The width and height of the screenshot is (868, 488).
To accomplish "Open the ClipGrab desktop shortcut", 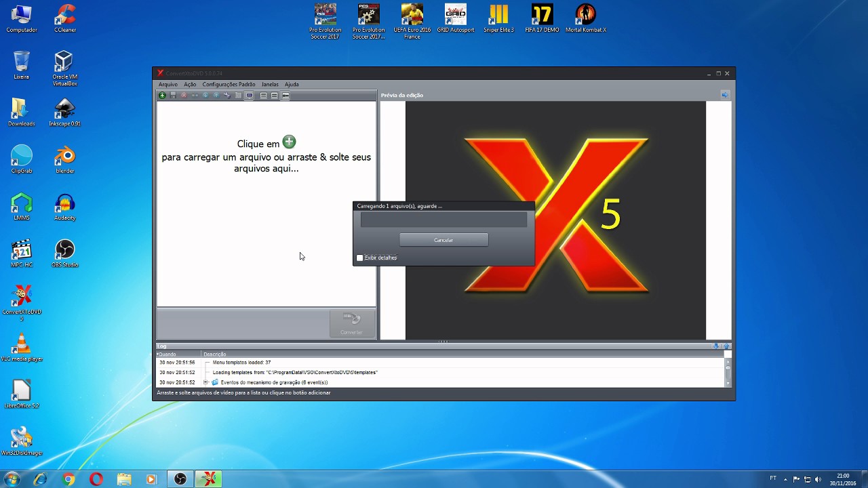I will click(22, 160).
